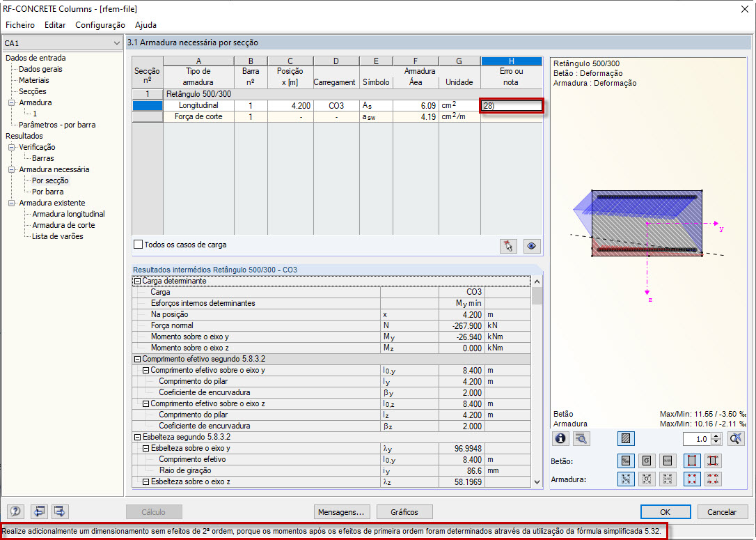
Task: Select Armadura stress (σ) display icon
Action: [x=647, y=479]
